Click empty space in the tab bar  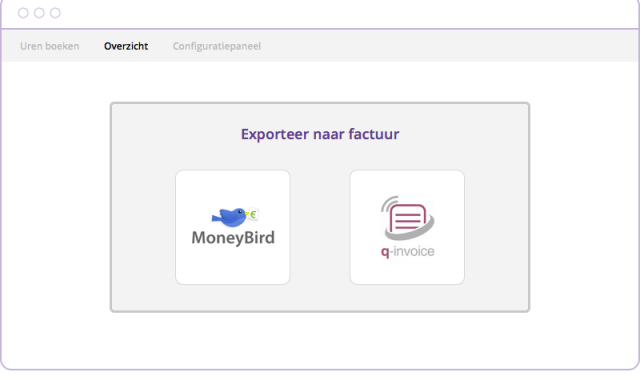pos(449,46)
